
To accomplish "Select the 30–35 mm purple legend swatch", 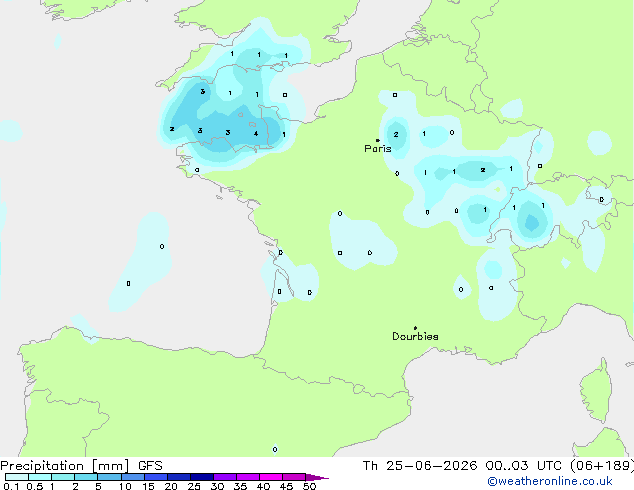I will [x=224, y=477].
